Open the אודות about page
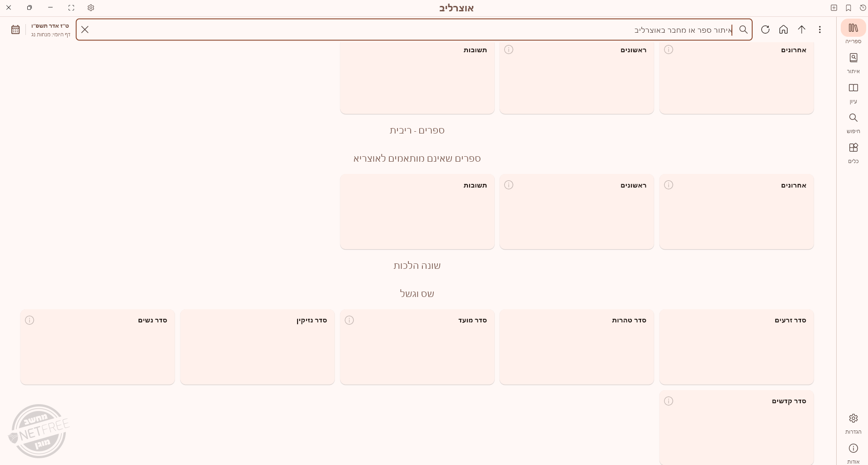 click(x=853, y=449)
